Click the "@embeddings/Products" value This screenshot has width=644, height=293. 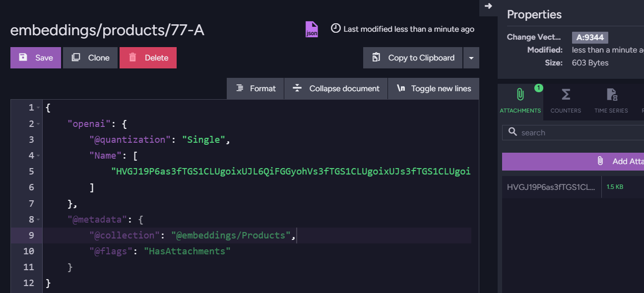(x=231, y=235)
